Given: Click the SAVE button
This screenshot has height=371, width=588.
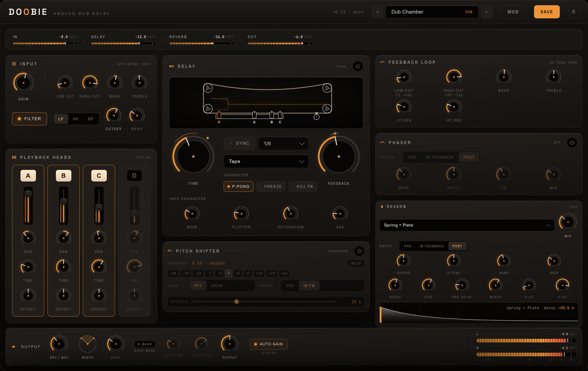Looking at the screenshot, I should click(x=546, y=12).
